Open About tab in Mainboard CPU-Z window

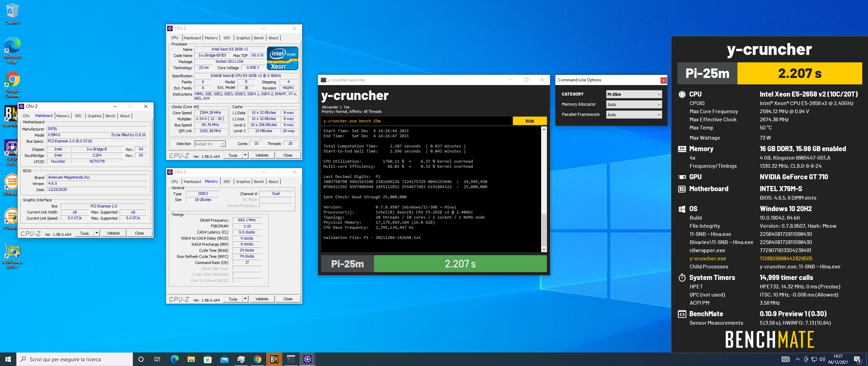click(x=125, y=116)
